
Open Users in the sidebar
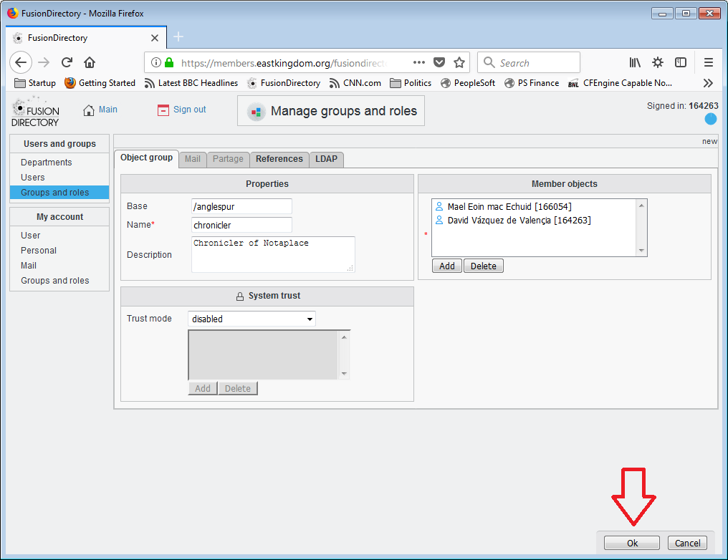pos(32,177)
